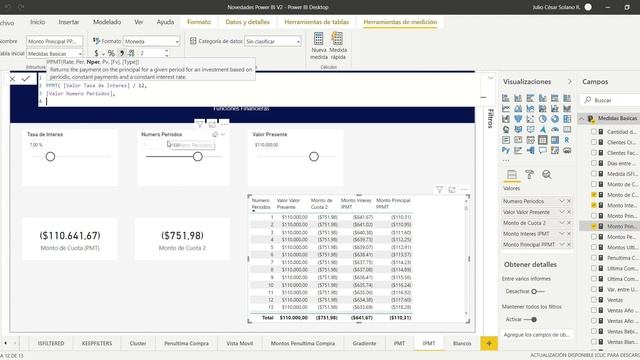The width and height of the screenshot is (640, 360).
Task: Toggle the Desactivar cross-report switch
Action: [x=537, y=291]
